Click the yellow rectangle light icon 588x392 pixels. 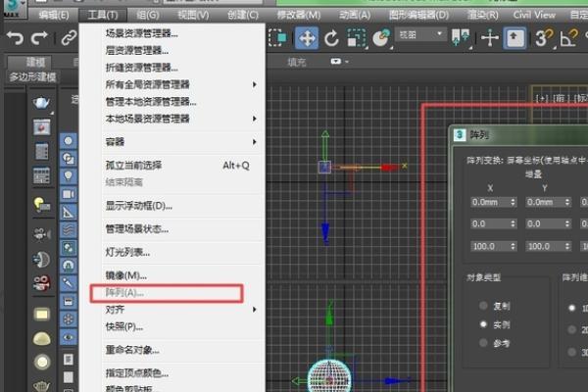click(x=41, y=314)
